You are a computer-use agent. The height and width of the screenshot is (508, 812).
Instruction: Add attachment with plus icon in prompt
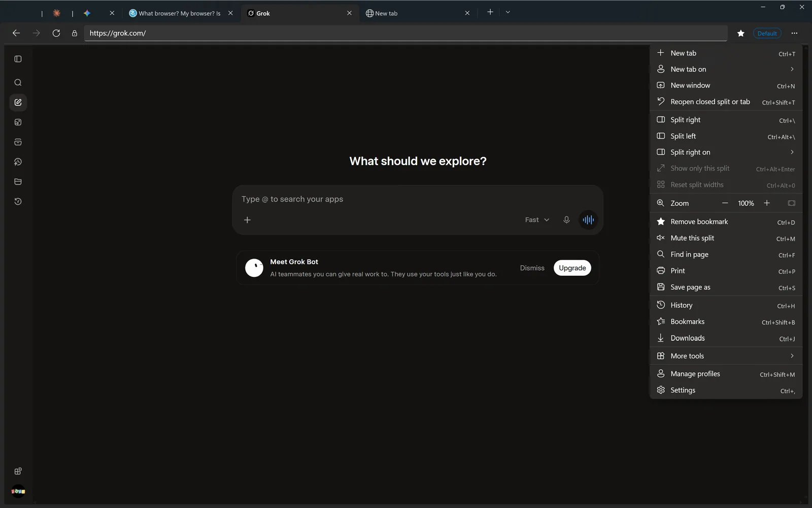pos(247,220)
